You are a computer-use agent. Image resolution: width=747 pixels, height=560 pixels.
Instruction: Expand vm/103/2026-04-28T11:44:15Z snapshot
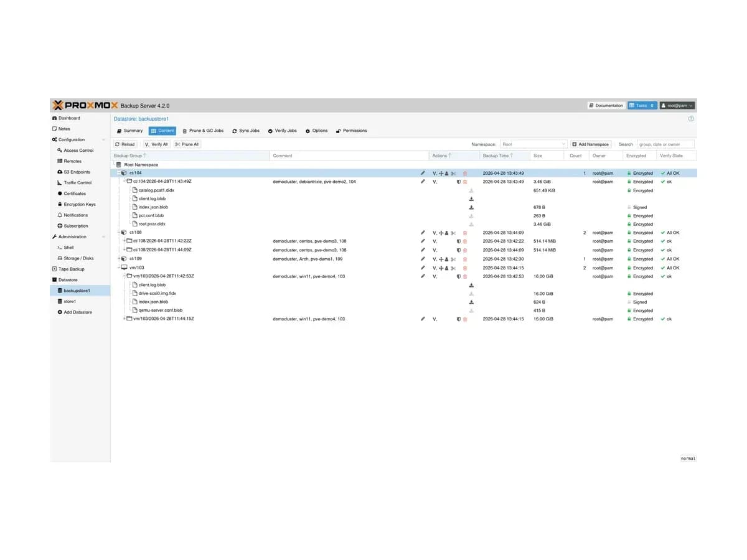[x=124, y=319]
